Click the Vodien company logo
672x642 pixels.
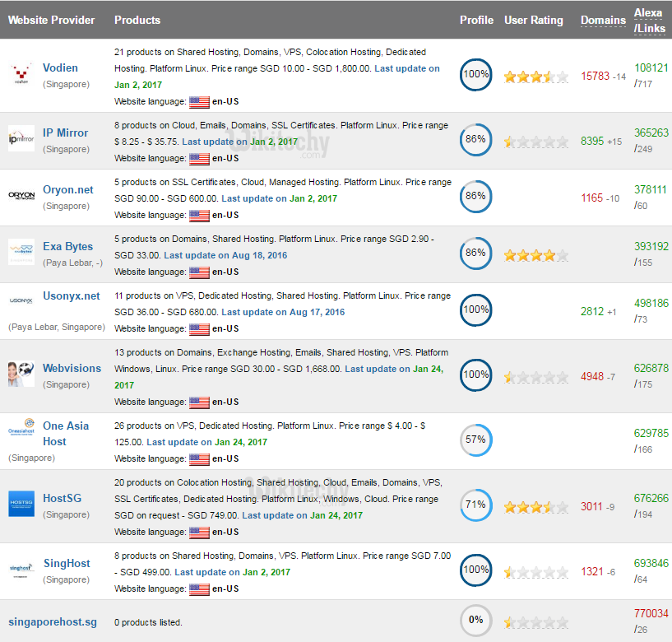(x=21, y=75)
